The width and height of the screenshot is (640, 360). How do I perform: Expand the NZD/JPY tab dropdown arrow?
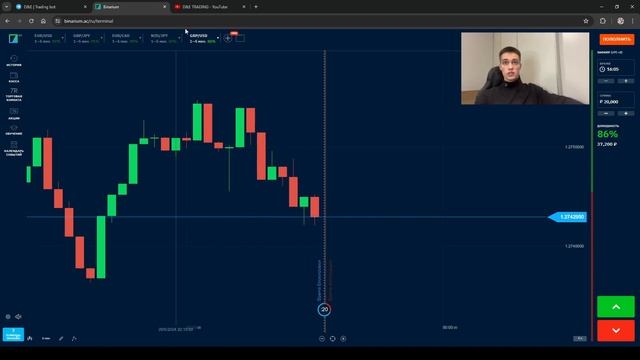pos(179,38)
